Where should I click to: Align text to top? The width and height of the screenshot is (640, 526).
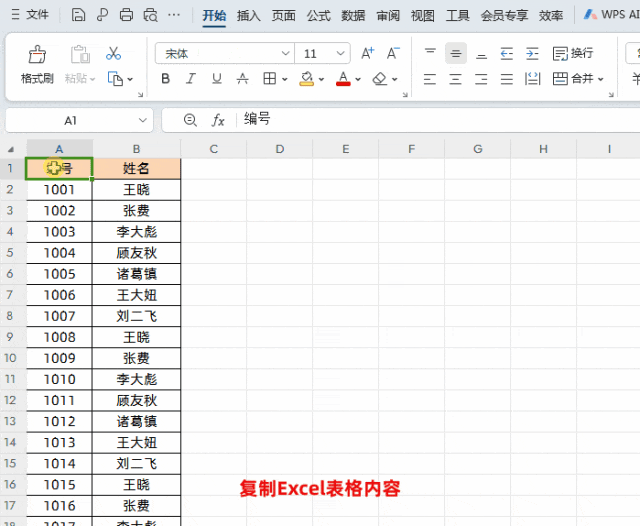tap(430, 53)
